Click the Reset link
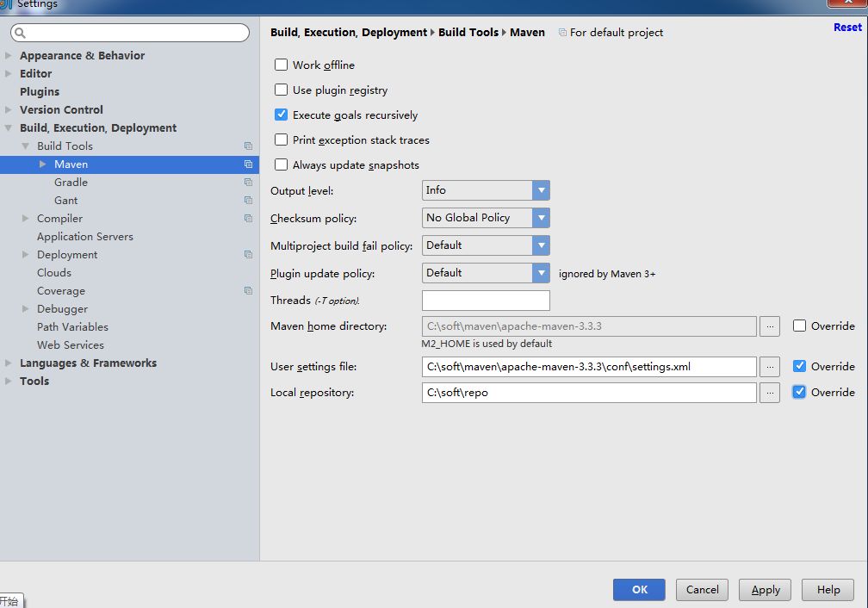The height and width of the screenshot is (608, 868). (846, 28)
